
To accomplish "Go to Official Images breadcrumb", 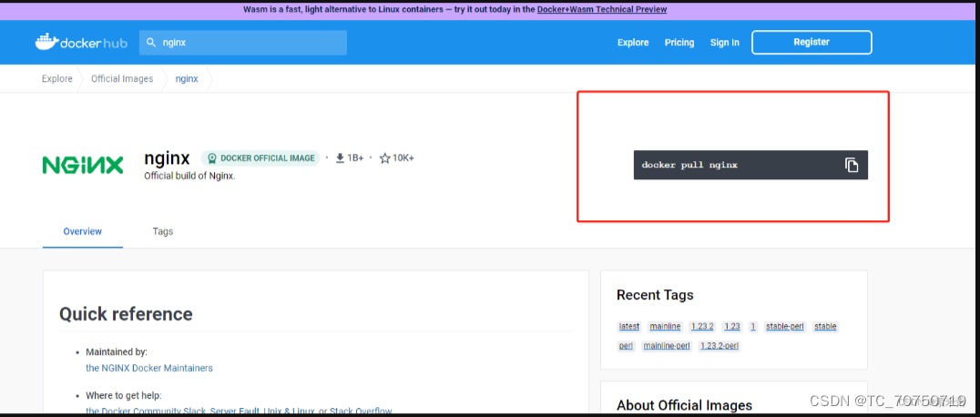I will (122, 79).
